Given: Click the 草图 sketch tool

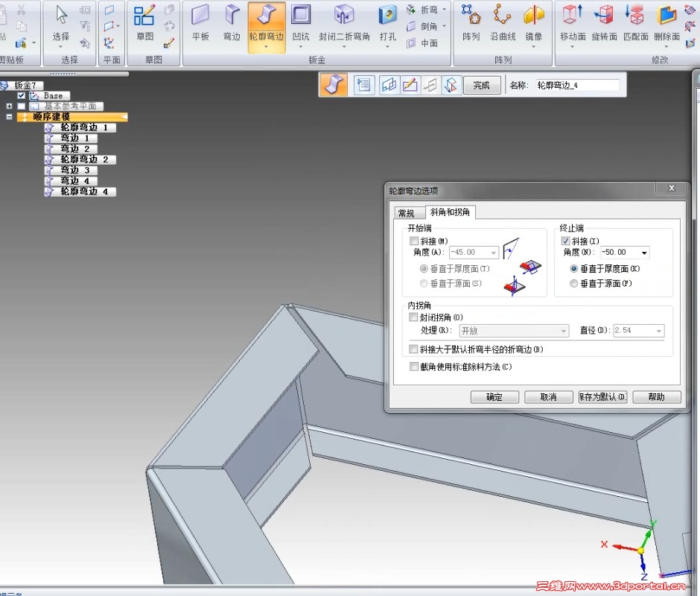Looking at the screenshot, I should tap(144, 23).
